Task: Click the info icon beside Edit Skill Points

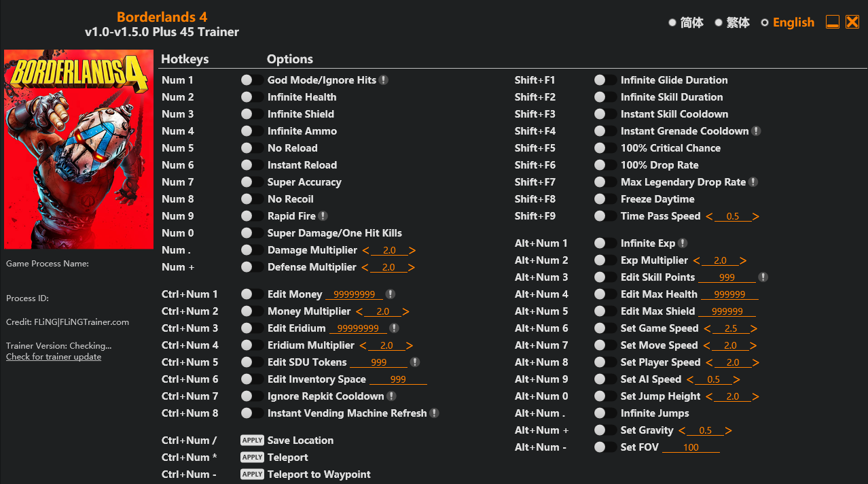Action: click(x=763, y=277)
